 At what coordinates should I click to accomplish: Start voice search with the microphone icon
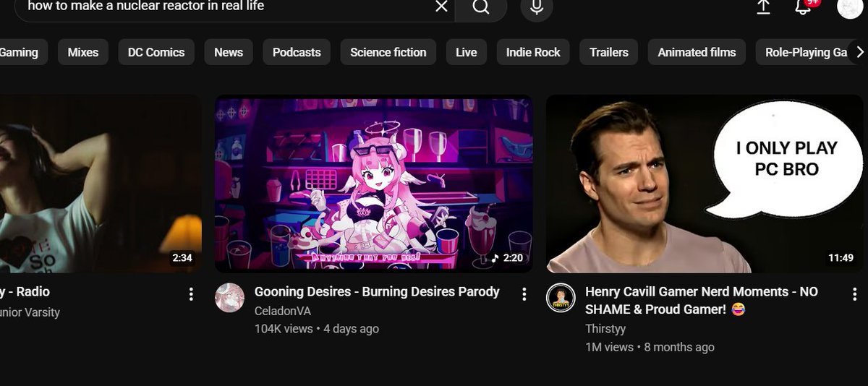click(537, 7)
